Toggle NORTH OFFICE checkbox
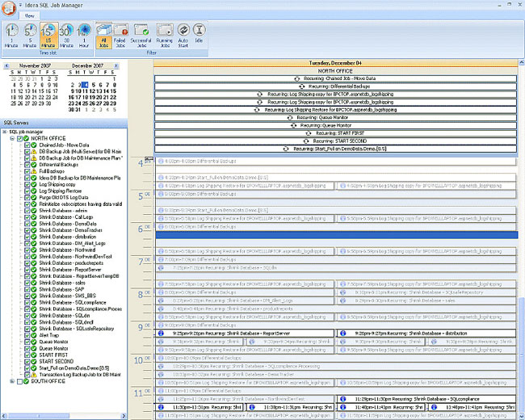The width and height of the screenshot is (525, 420). (19, 138)
